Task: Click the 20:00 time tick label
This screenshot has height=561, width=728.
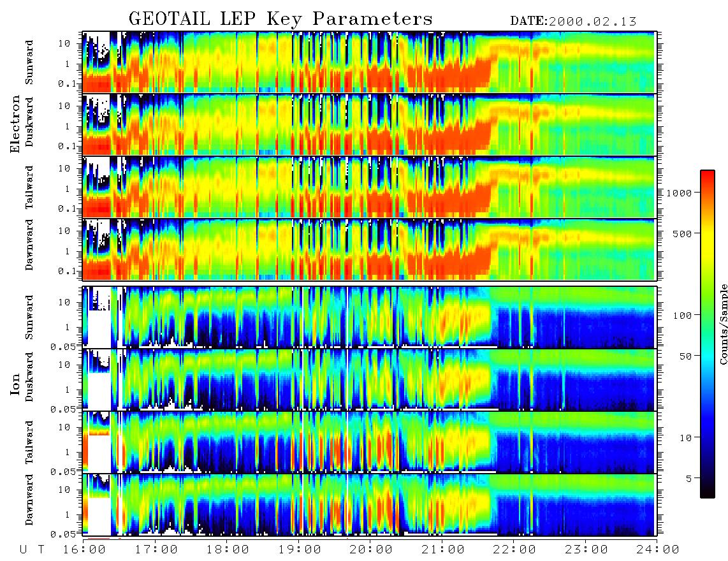Action: click(x=371, y=550)
